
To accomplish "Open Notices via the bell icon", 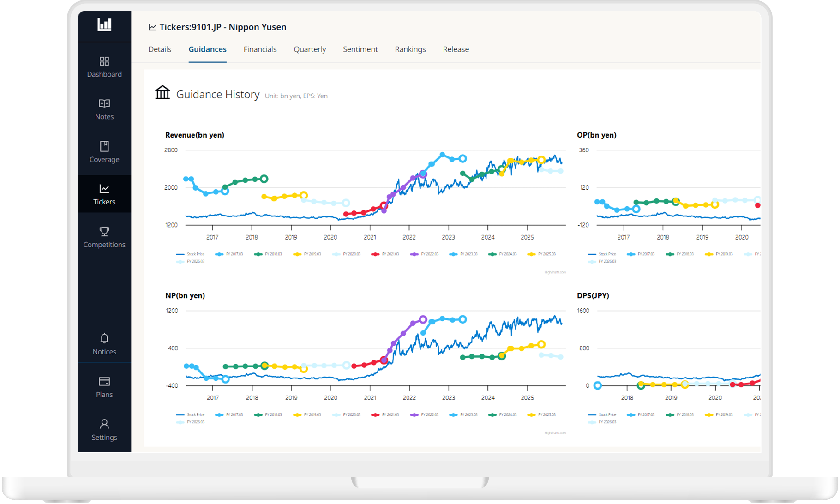I will 104,344.
